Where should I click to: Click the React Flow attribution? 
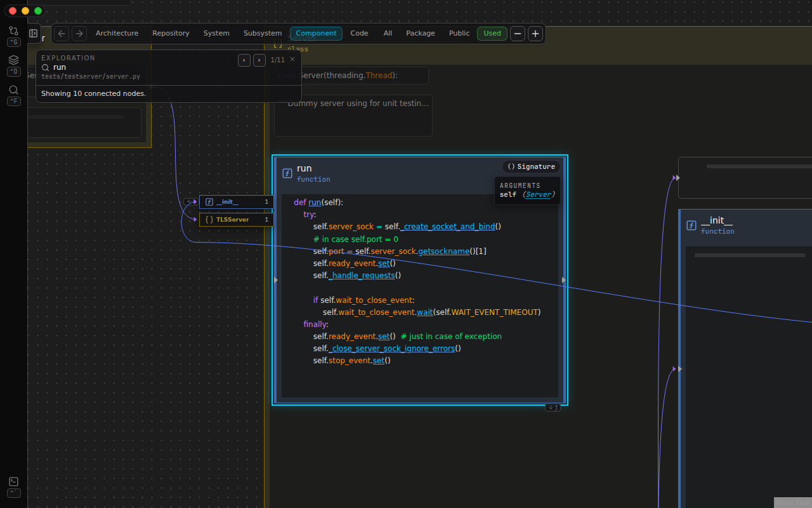(x=793, y=502)
